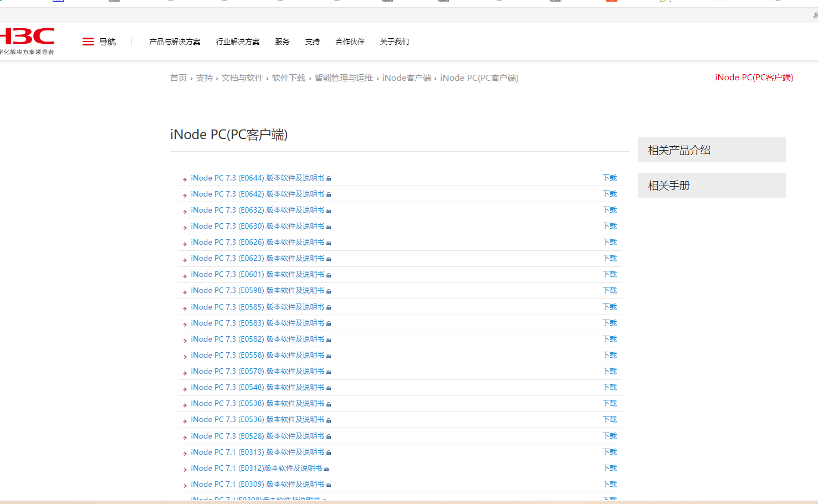Click the H3C logo

tap(27, 41)
